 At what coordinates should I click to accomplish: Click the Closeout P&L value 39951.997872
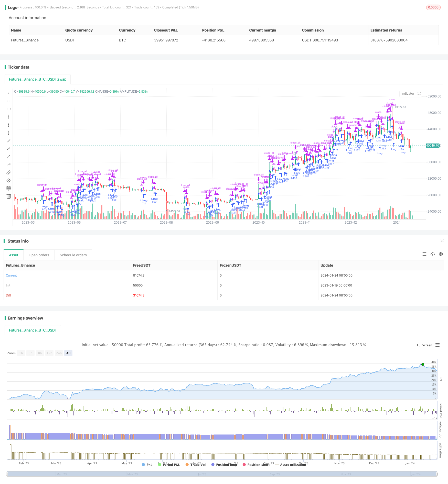click(x=166, y=40)
